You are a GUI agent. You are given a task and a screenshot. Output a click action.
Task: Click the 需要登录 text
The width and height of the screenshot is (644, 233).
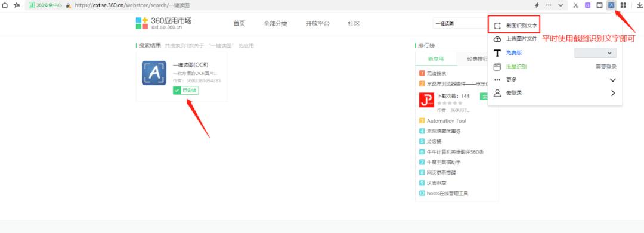coord(606,67)
